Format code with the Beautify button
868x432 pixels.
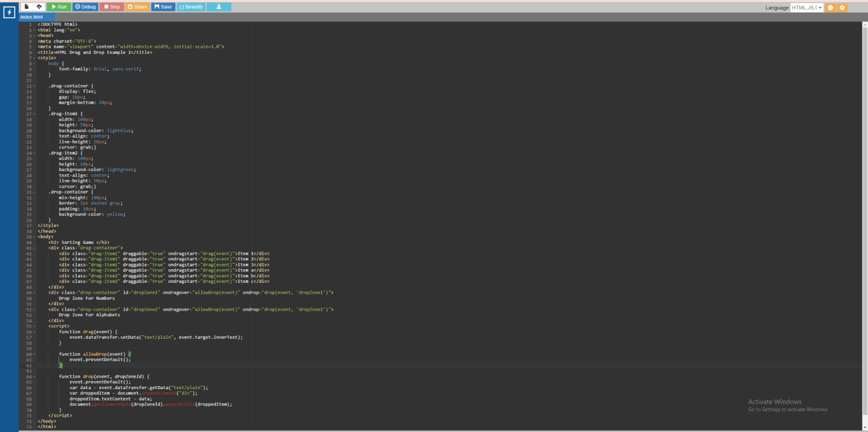click(191, 7)
